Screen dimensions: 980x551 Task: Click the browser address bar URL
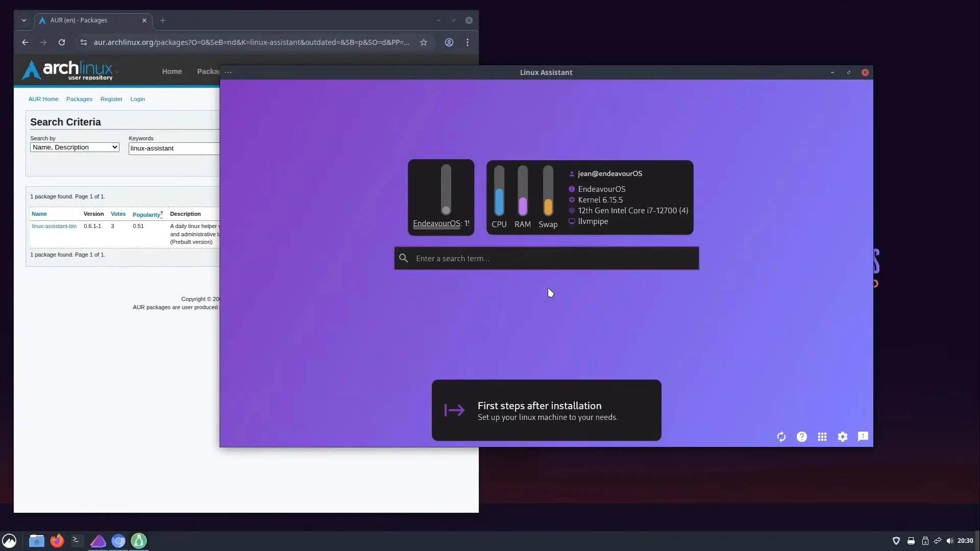[251, 42]
